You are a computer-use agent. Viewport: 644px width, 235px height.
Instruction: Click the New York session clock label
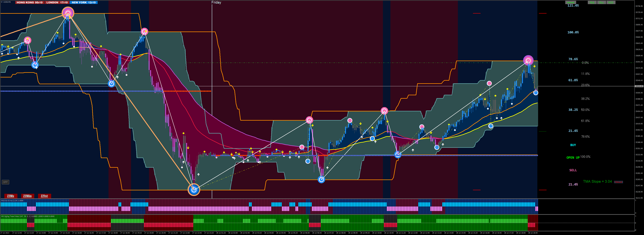[84, 2]
